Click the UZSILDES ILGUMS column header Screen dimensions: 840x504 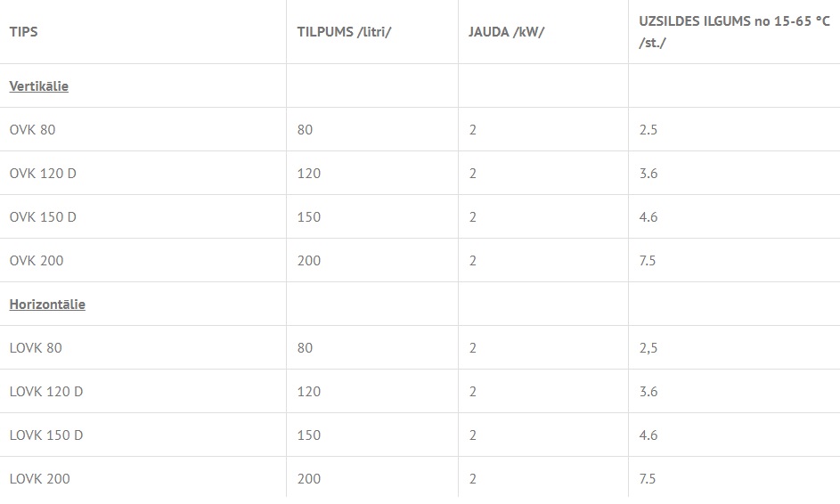[x=734, y=31]
